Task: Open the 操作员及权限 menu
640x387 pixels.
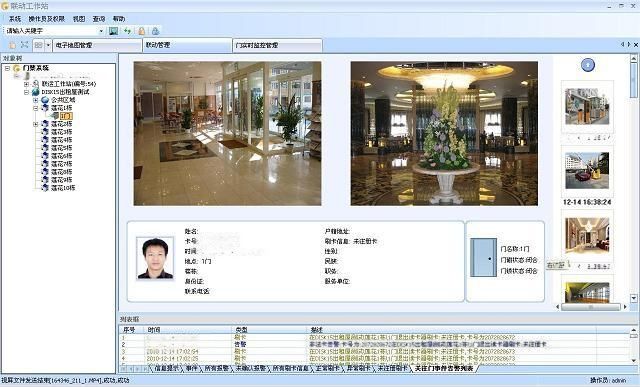Action: tap(47, 19)
